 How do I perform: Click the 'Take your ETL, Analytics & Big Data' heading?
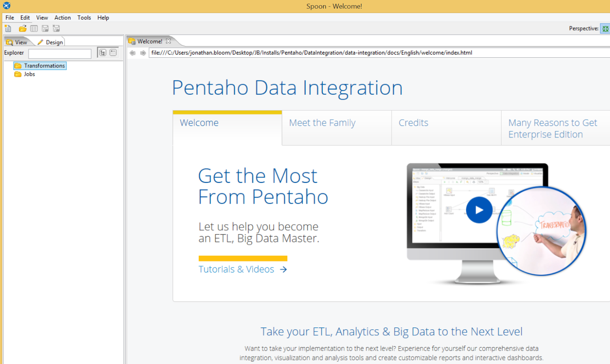pos(392,332)
